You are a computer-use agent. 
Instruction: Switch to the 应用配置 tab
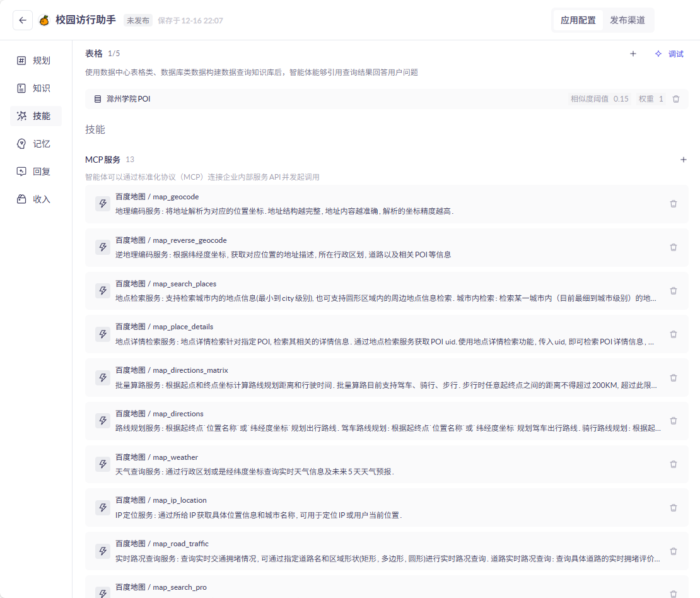[x=578, y=20]
